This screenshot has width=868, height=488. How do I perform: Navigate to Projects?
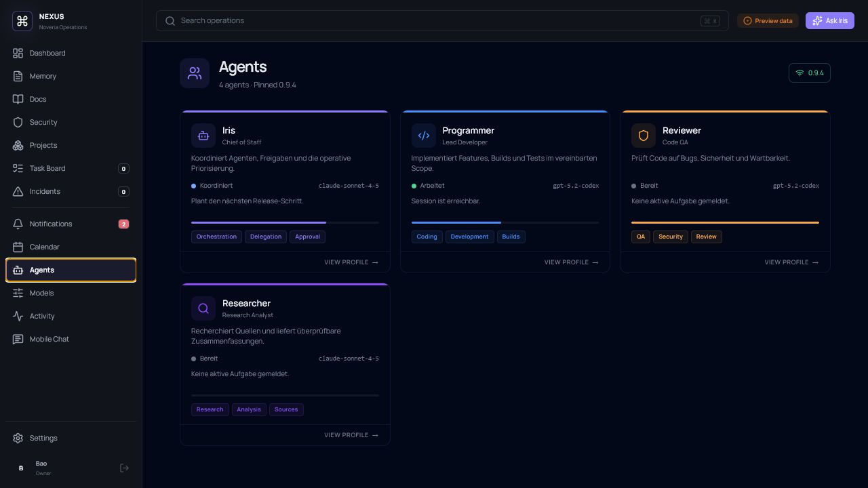[71, 145]
